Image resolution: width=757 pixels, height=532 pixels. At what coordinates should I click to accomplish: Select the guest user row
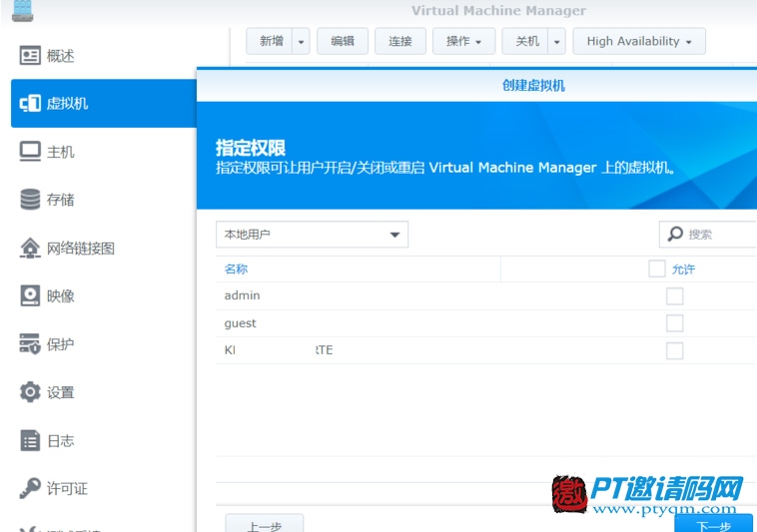pyautogui.click(x=486, y=323)
